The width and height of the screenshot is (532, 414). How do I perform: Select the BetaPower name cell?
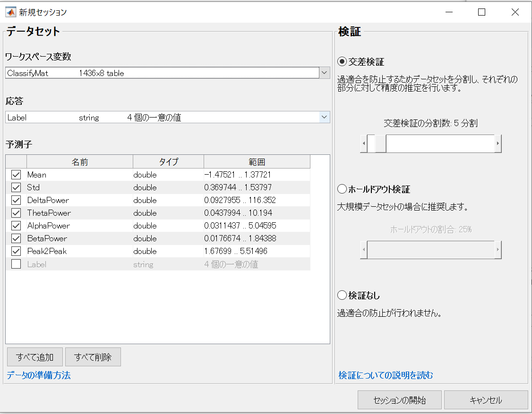click(x=80, y=238)
